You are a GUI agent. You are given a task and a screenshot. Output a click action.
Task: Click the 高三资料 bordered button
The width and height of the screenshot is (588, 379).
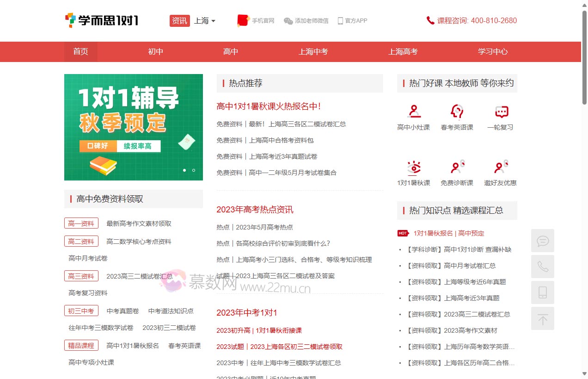(81, 276)
